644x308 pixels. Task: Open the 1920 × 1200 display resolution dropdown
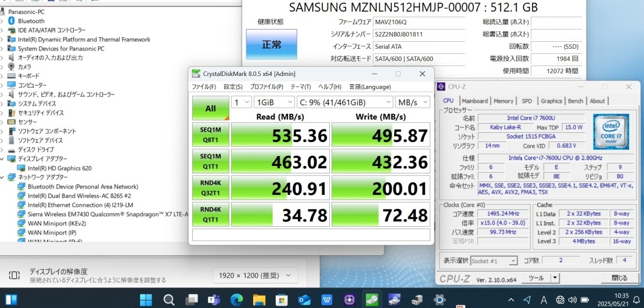pyautogui.click(x=255, y=276)
